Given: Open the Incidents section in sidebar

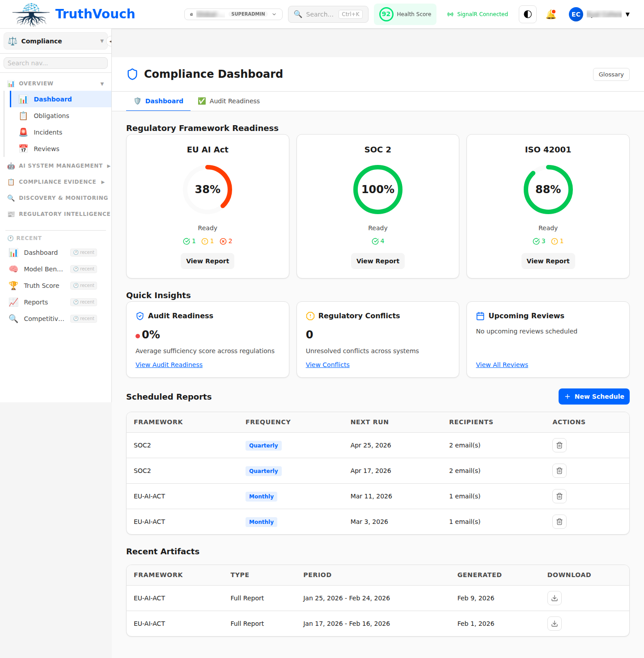Looking at the screenshot, I should pos(48,132).
